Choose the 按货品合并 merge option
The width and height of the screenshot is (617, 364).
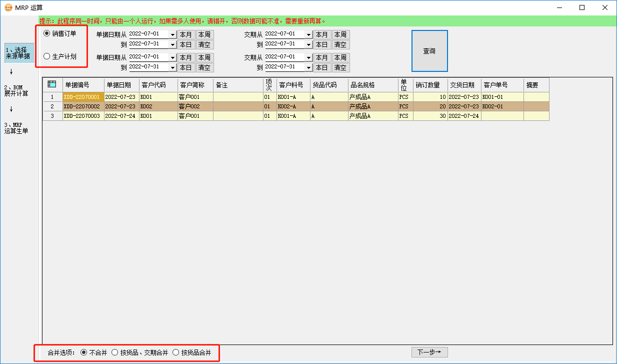coord(176,353)
